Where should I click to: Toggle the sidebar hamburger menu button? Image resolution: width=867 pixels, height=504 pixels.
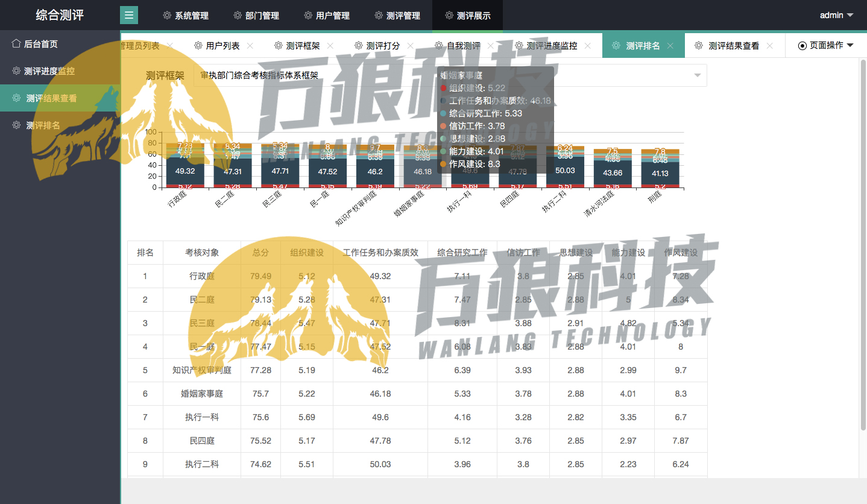tap(129, 15)
